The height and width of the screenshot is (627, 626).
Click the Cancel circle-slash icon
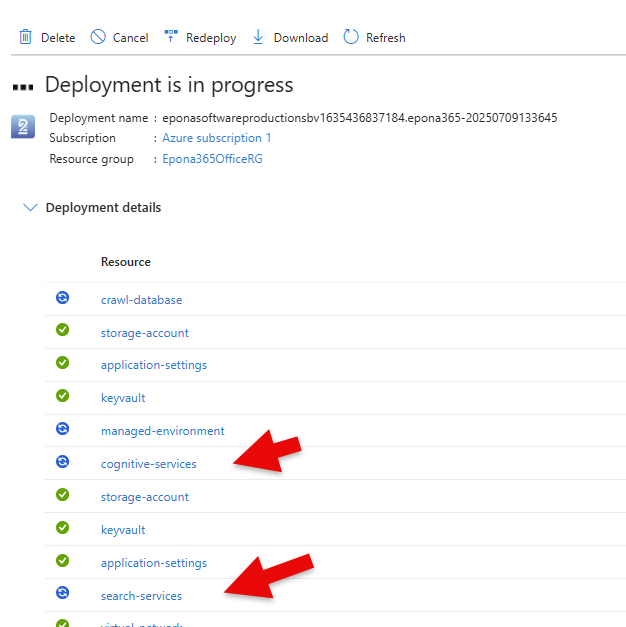[x=98, y=37]
